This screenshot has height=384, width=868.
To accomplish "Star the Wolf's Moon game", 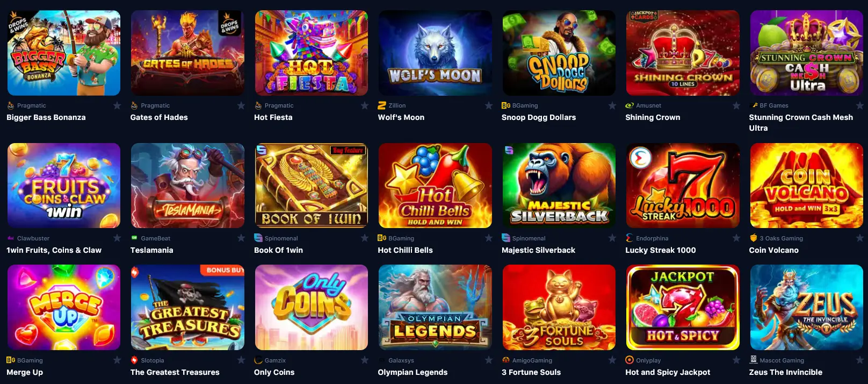I will (489, 105).
